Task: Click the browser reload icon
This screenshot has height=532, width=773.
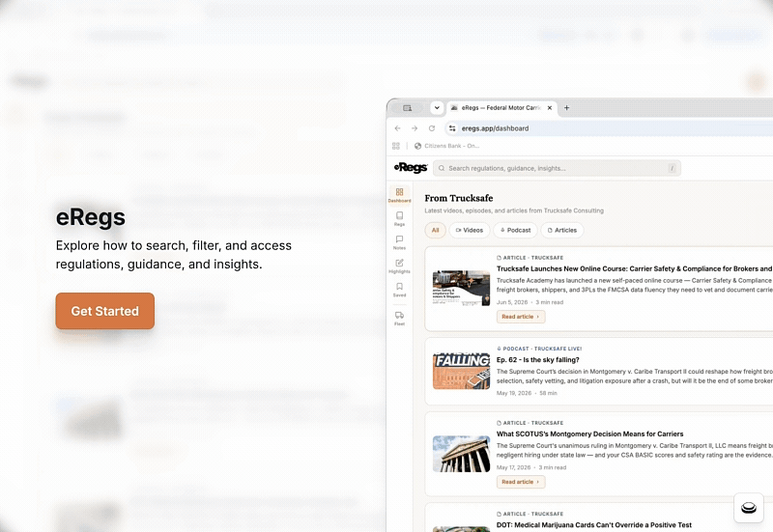Action: click(432, 128)
